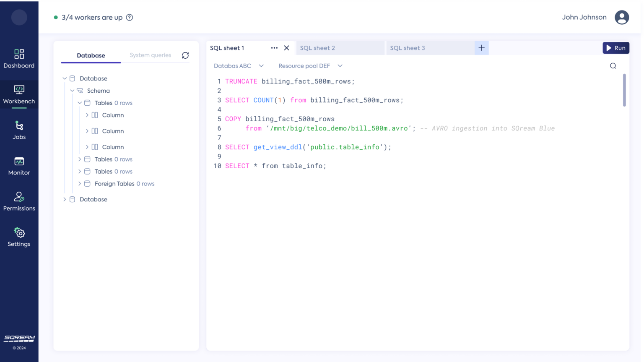Screen dimensions: 644x362
Task: Open the Dashboard page from sidebar
Action: (19, 59)
